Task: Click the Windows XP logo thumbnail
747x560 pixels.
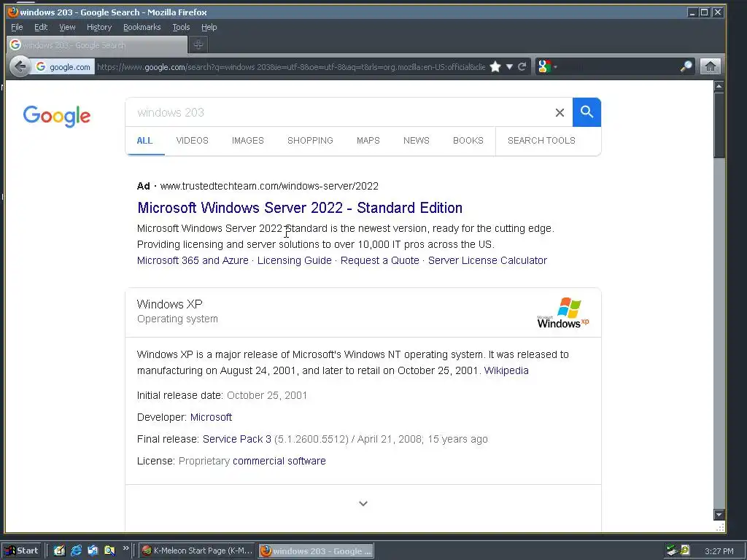Action: tap(563, 313)
